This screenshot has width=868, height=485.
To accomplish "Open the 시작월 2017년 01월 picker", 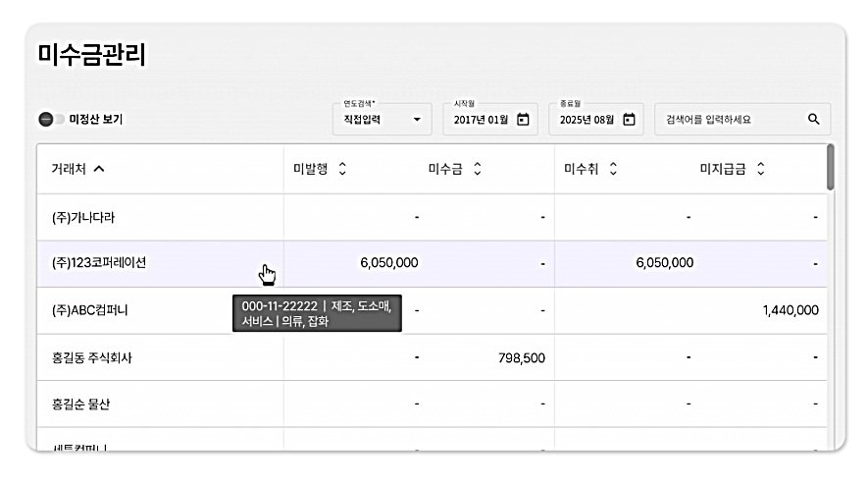I will [480, 120].
